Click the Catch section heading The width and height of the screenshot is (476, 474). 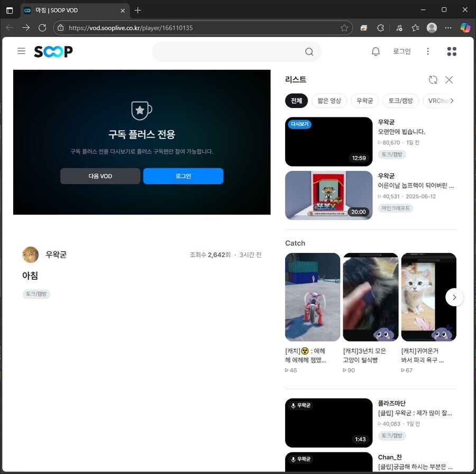click(295, 243)
